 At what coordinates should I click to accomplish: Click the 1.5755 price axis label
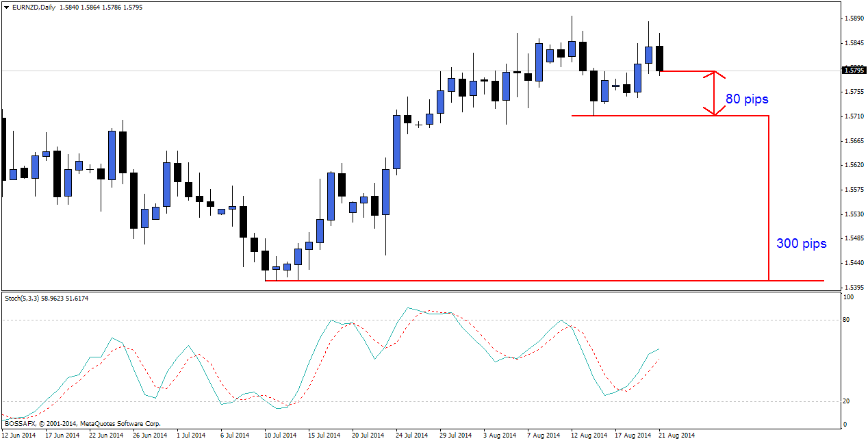pos(853,92)
